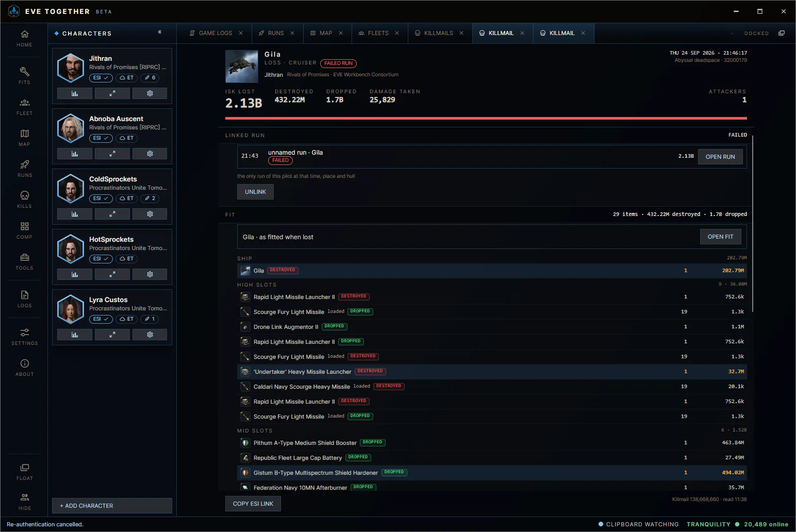Open stats chart for Jithran
The image size is (796, 532).
click(75, 93)
